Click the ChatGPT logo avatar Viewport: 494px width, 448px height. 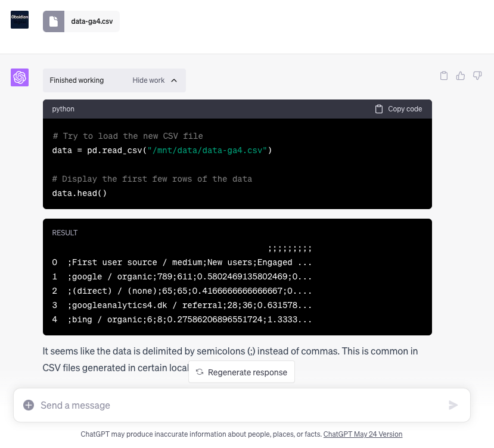pos(20,77)
